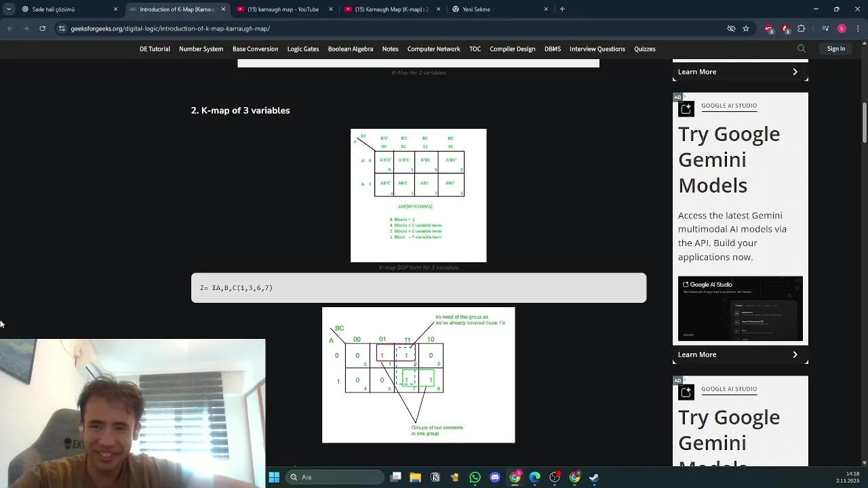Close the Introduction of K-Map tab

point(223,9)
